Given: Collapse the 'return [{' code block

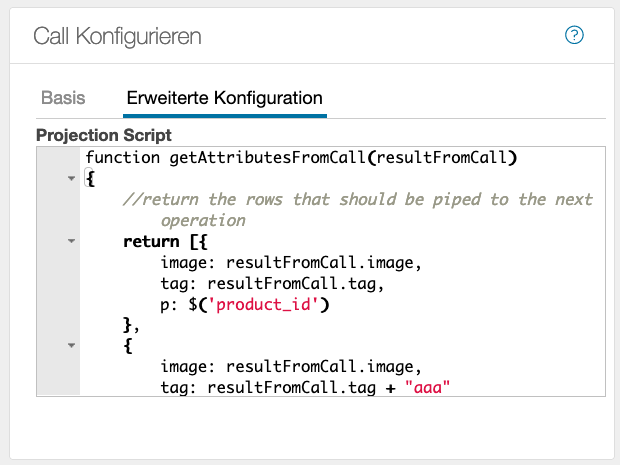Looking at the screenshot, I should click(x=71, y=241).
